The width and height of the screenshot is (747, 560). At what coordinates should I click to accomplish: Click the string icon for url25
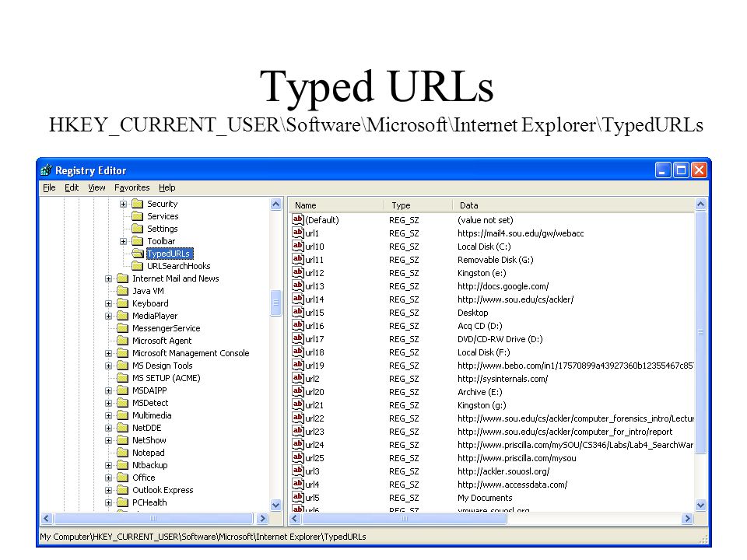coord(298,457)
